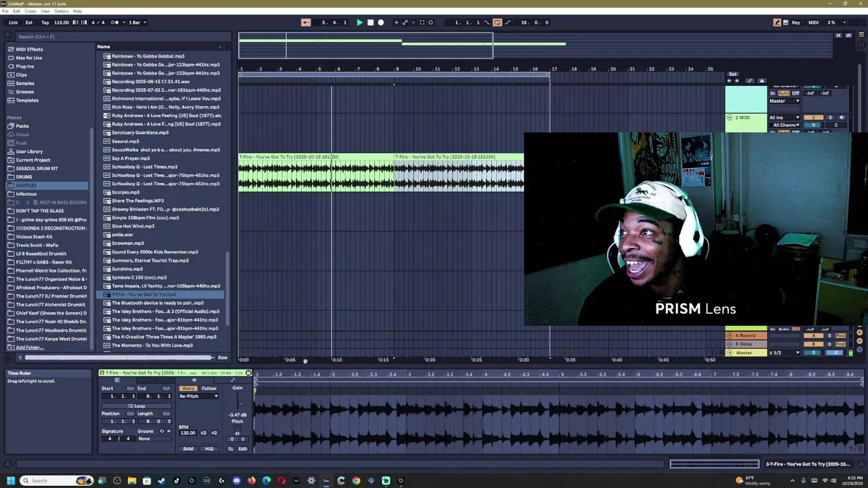Toggle Follow playback (orange arrow) in control bar
This screenshot has height=488, width=868.
coord(306,22)
